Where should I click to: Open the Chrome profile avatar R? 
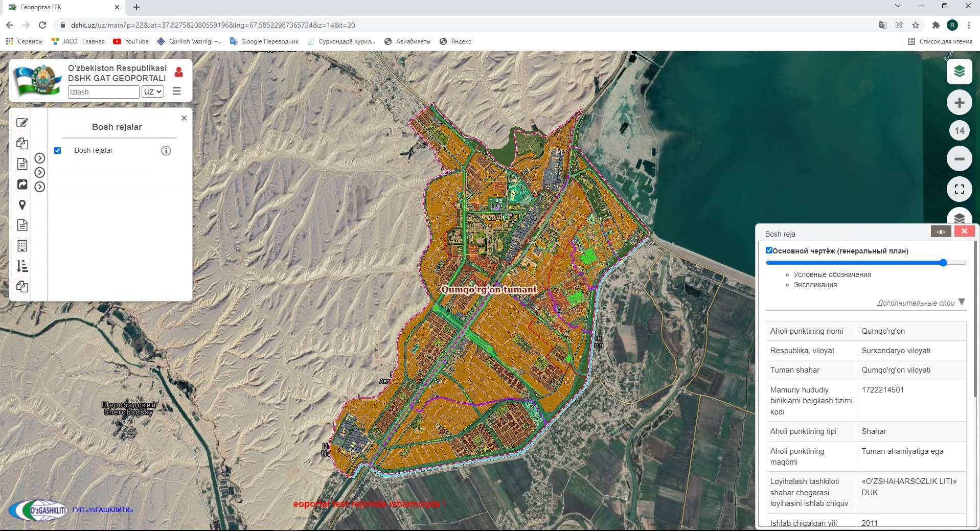[x=952, y=25]
